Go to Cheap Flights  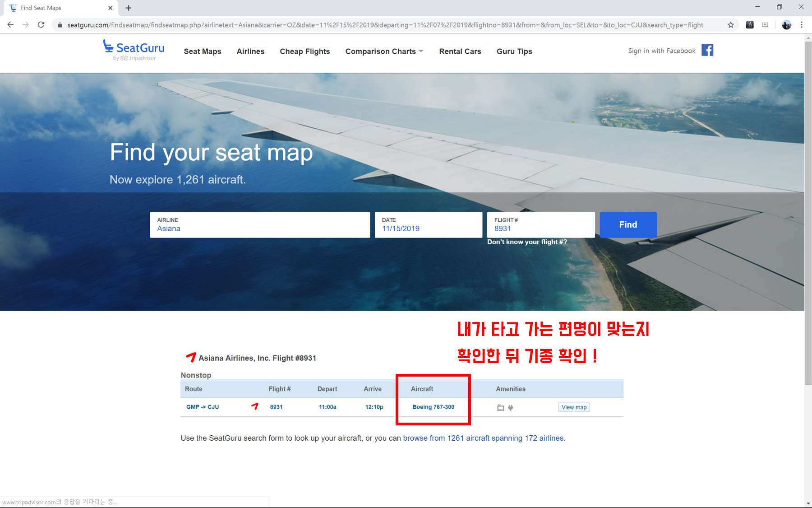click(x=305, y=51)
